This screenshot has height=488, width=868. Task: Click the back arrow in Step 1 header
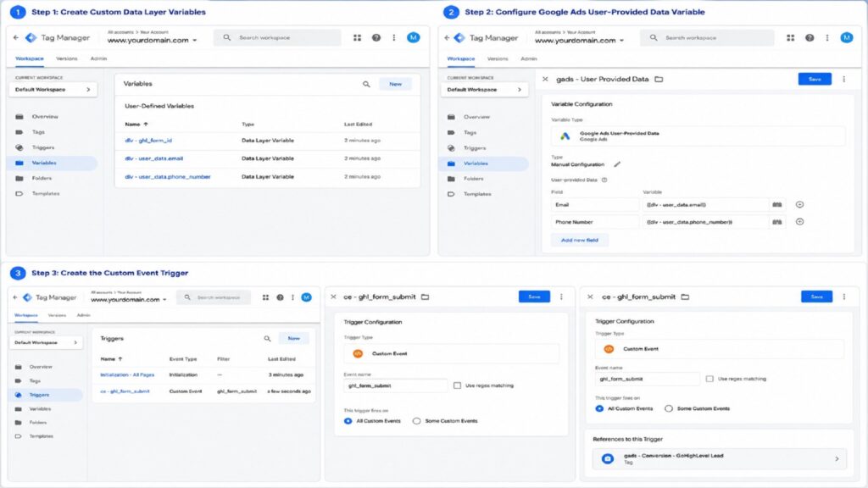pos(15,37)
